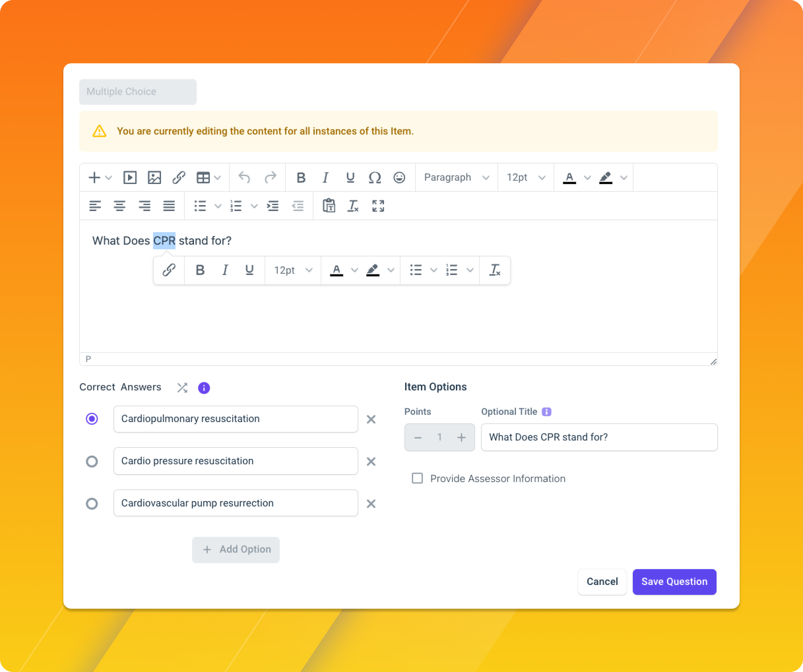Click the Optional Title input field
This screenshot has width=803, height=672.
(x=599, y=437)
